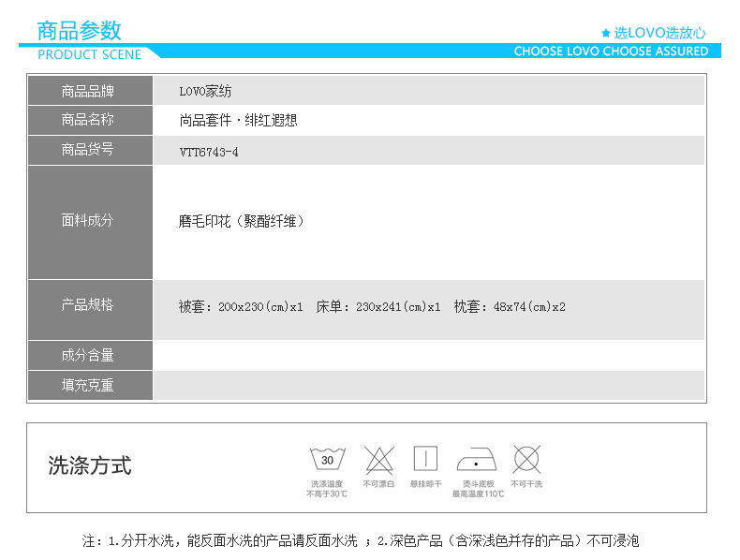
Task: Click the 面料成分 row header
Action: tap(88, 221)
